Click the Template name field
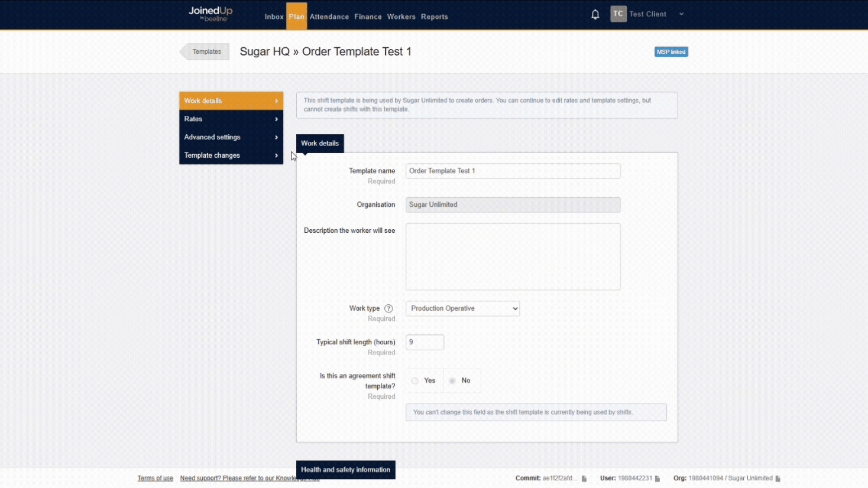868x488 pixels. 513,171
